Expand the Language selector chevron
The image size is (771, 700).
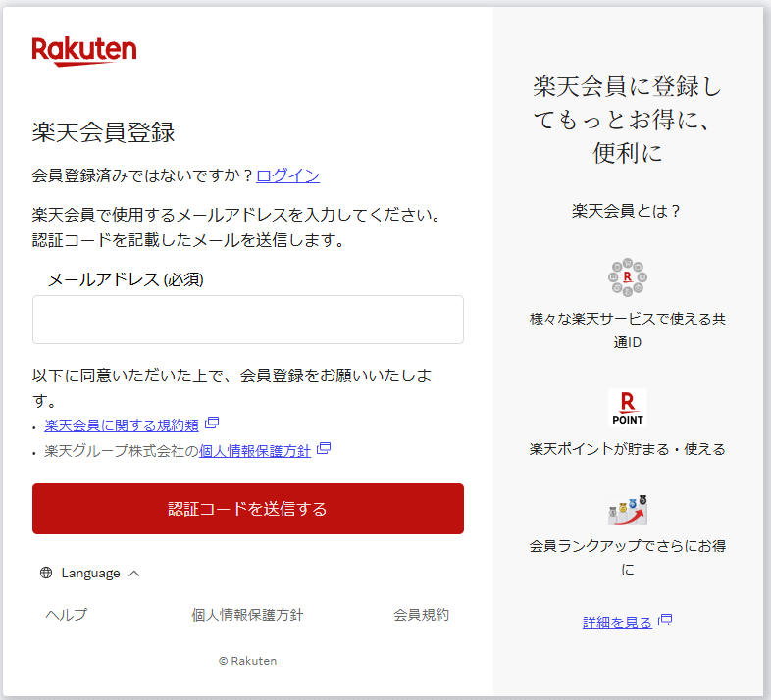[x=134, y=574]
